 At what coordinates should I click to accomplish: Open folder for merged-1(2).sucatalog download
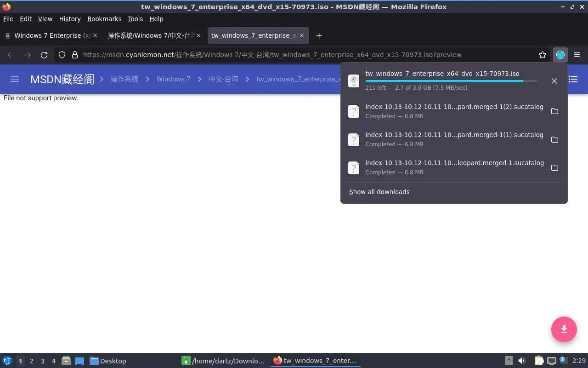coord(554,111)
